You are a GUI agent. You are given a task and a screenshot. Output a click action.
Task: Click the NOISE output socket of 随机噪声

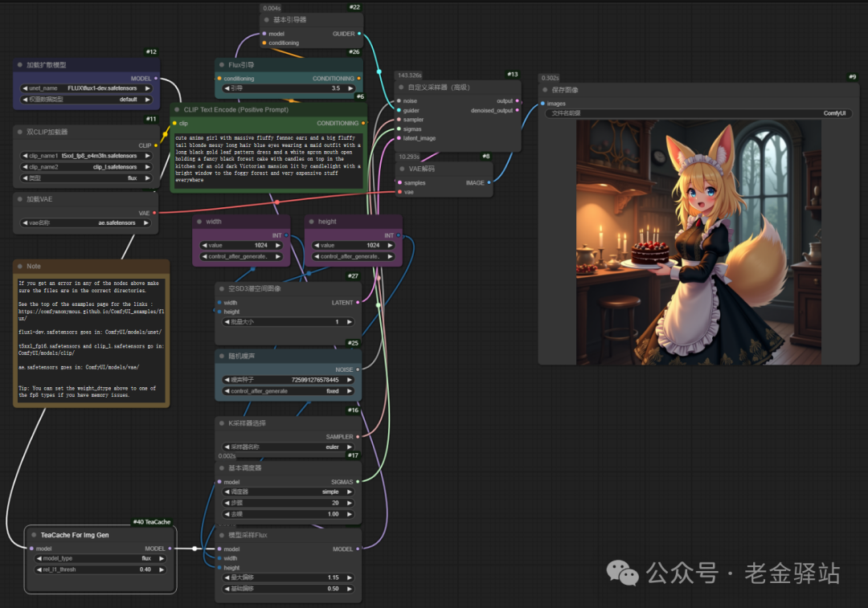point(358,369)
